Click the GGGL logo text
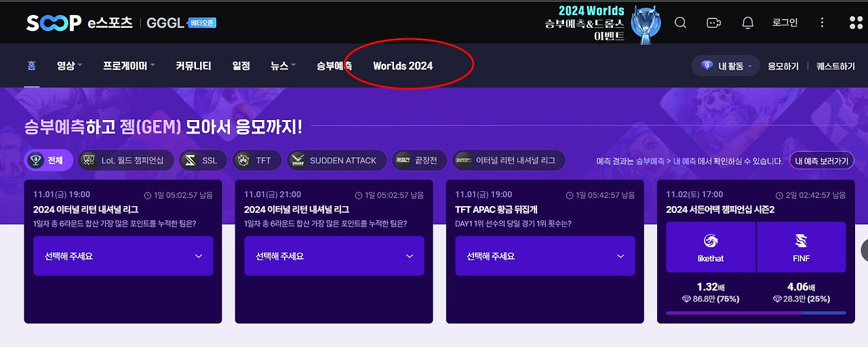Screen dimensions: 868x358 coord(165,23)
